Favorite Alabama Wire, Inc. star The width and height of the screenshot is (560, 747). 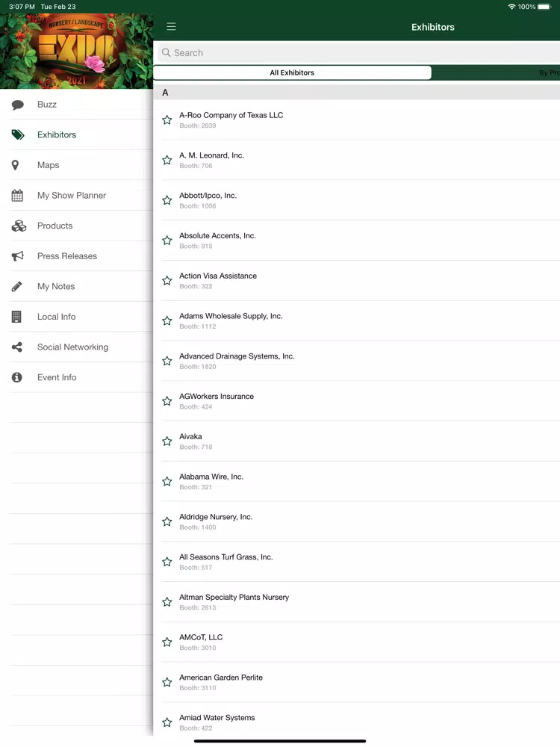(167, 482)
